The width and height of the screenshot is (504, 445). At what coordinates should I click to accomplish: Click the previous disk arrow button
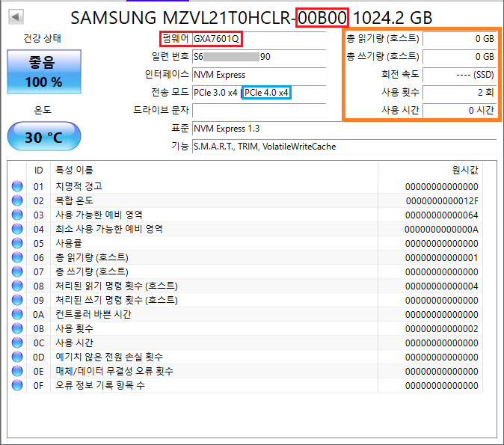[x=16, y=16]
